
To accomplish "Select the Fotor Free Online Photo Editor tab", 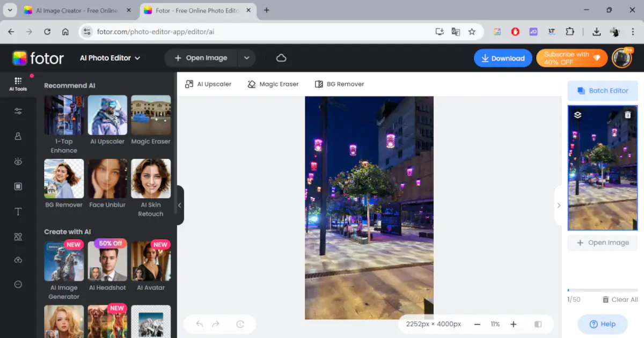I will click(197, 10).
